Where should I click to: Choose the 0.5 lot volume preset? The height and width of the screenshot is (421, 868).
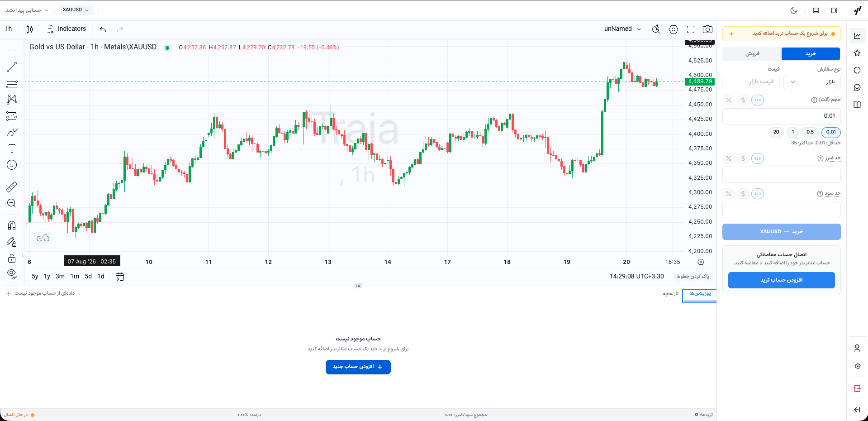pos(810,132)
